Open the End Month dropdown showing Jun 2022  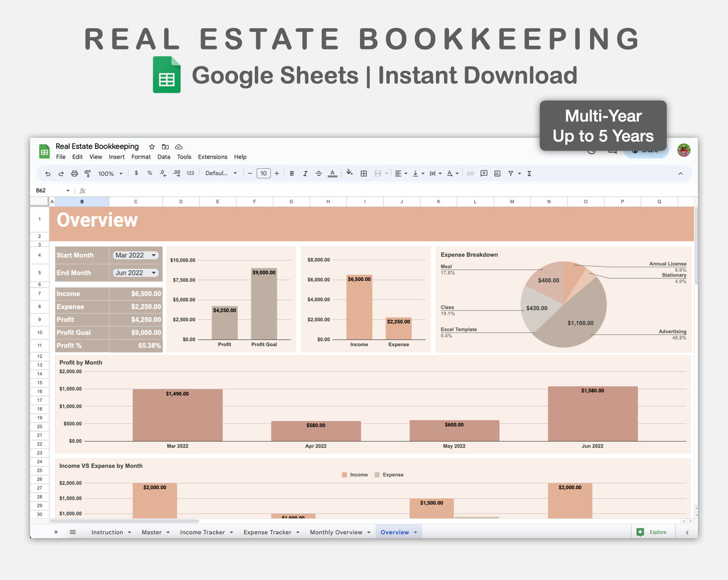(136, 272)
